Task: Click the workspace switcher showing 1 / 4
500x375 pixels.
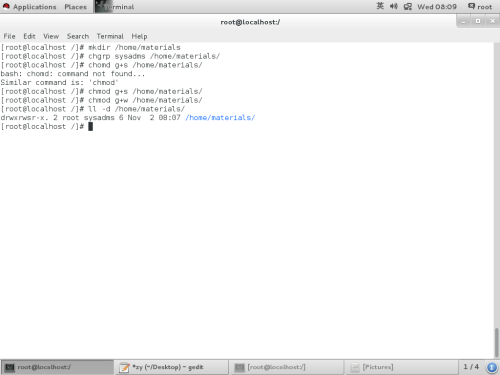Action: tap(471, 367)
